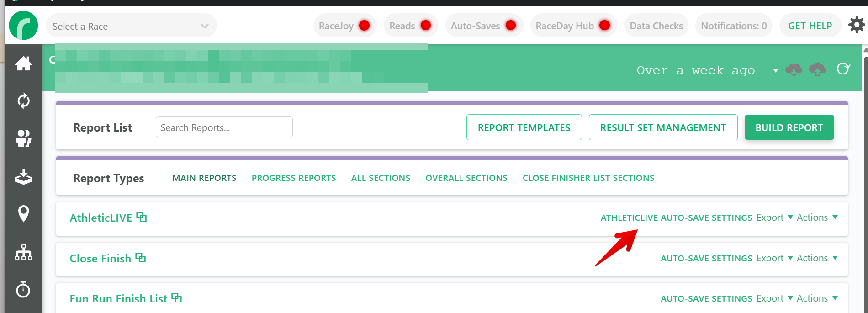Click the RaceDay Hub red status indicator
The height and width of the screenshot is (313, 868).
pyautogui.click(x=604, y=25)
